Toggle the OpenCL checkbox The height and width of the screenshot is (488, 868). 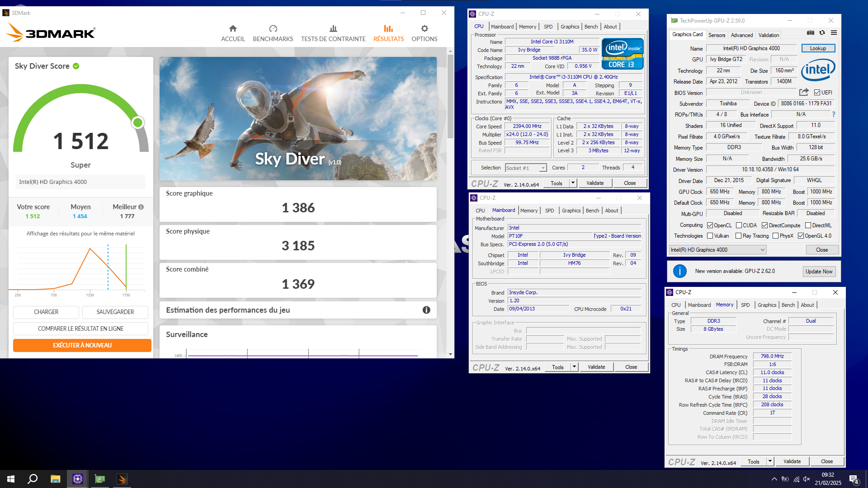point(710,225)
